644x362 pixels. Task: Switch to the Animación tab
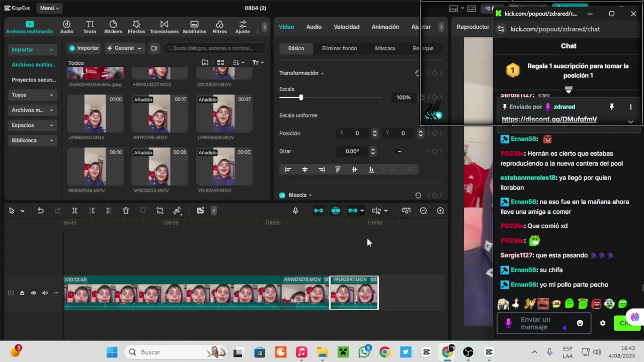tap(385, 27)
